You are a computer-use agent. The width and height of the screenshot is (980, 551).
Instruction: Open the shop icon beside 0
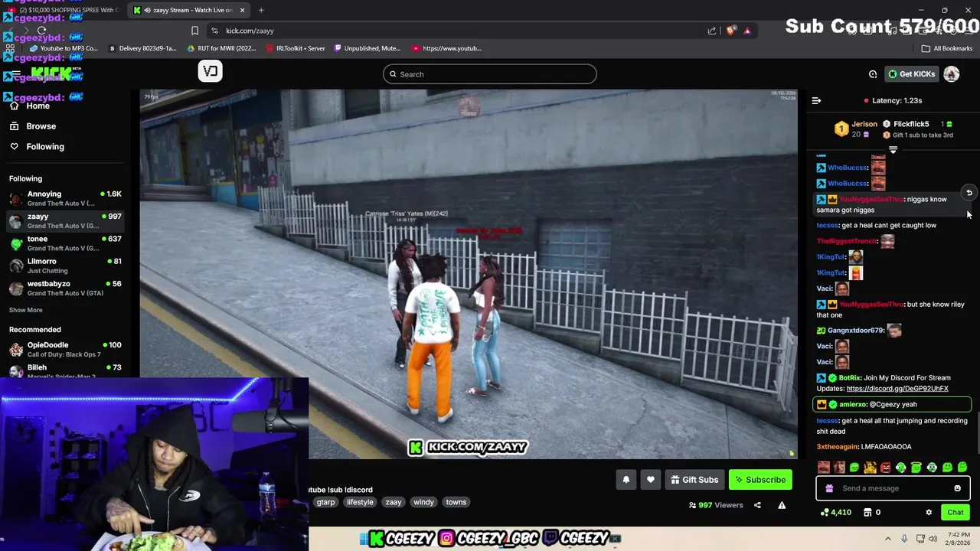pyautogui.click(x=869, y=513)
